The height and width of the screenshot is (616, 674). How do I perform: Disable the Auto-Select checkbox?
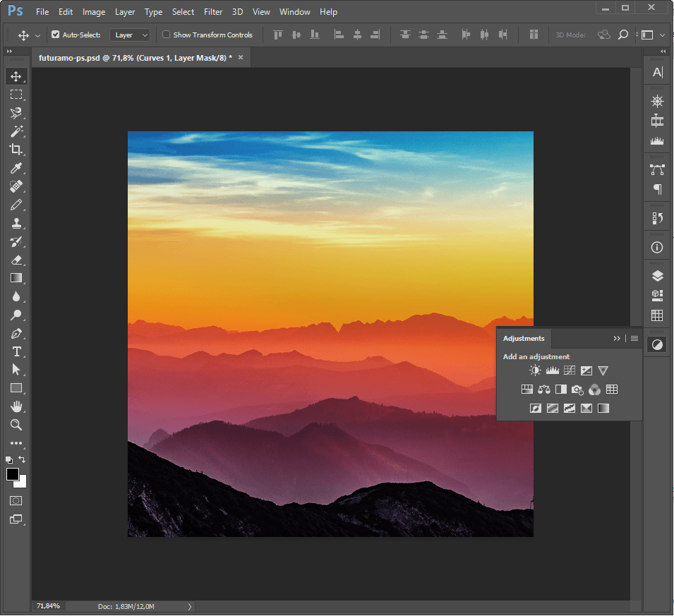coord(54,35)
